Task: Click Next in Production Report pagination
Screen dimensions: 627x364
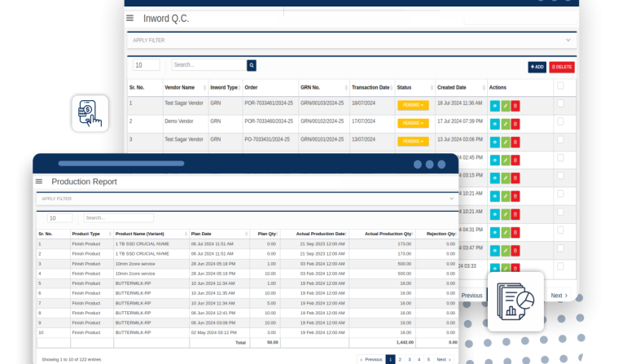Action: pyautogui.click(x=444, y=359)
